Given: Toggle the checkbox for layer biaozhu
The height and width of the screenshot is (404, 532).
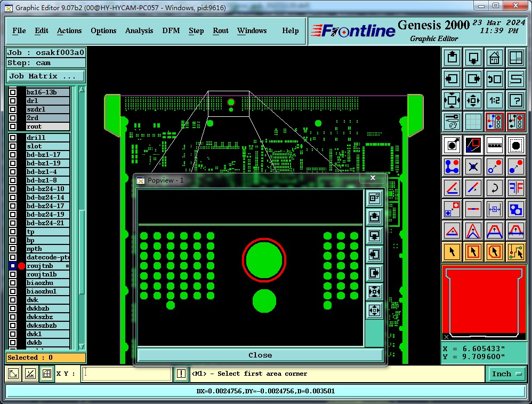Looking at the screenshot, I should click(13, 283).
